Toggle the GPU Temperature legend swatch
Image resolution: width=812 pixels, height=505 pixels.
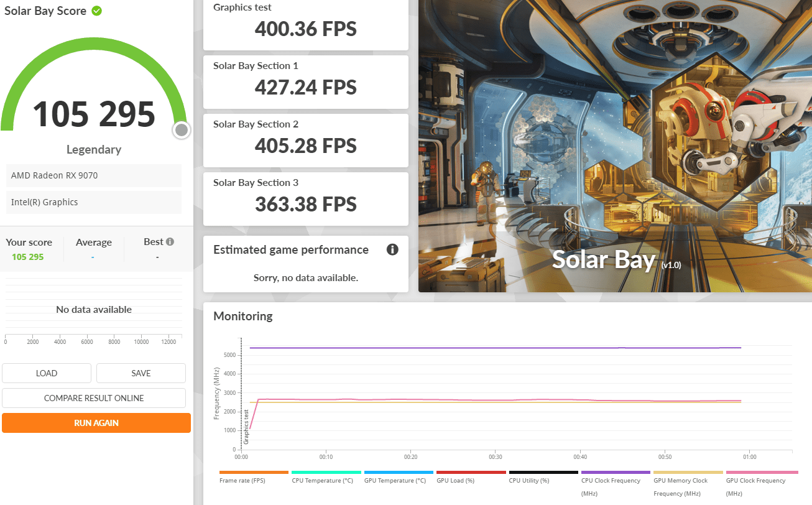click(x=399, y=473)
